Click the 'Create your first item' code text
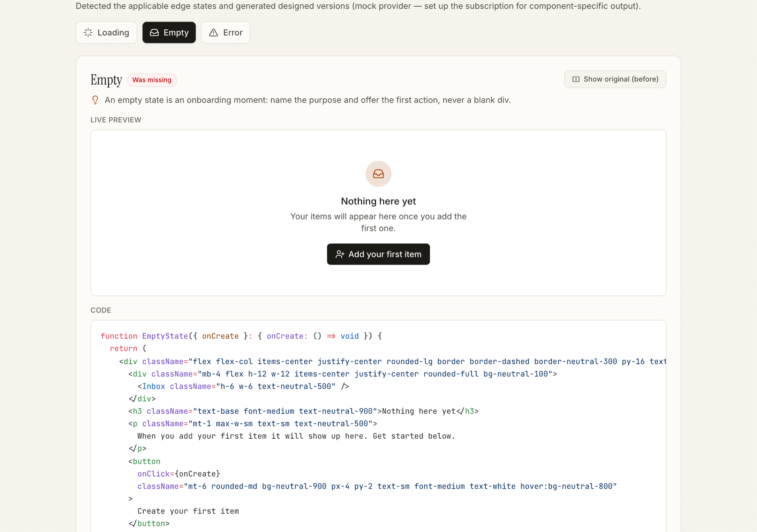 (188, 511)
